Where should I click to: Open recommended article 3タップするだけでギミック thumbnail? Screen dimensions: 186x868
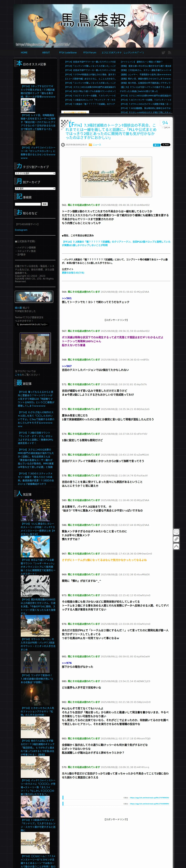(x=28, y=77)
